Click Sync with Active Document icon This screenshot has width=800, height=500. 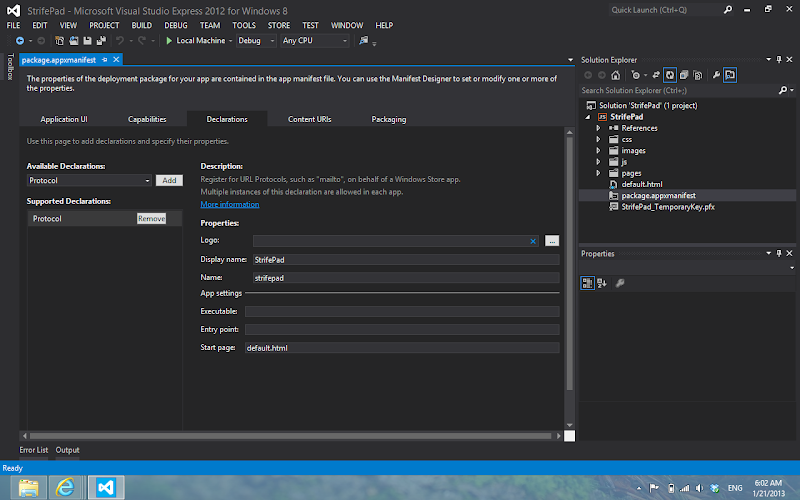pyautogui.click(x=656, y=76)
